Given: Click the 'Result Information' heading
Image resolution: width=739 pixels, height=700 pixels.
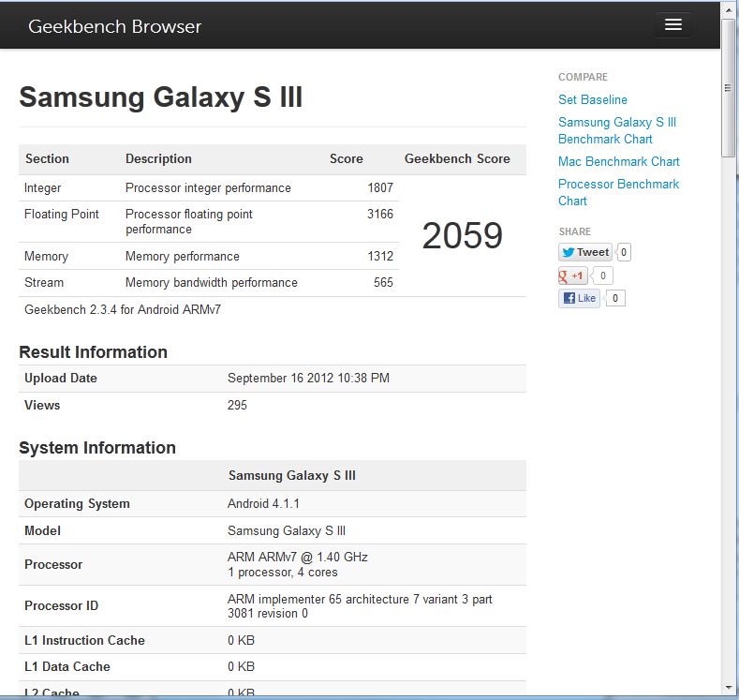Looking at the screenshot, I should point(93,352).
